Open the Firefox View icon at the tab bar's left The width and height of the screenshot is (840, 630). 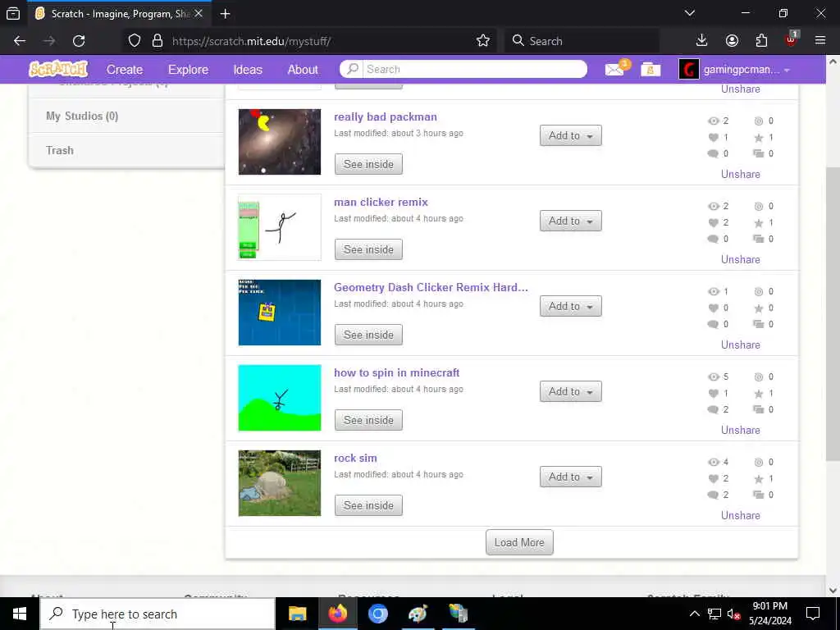coord(13,13)
